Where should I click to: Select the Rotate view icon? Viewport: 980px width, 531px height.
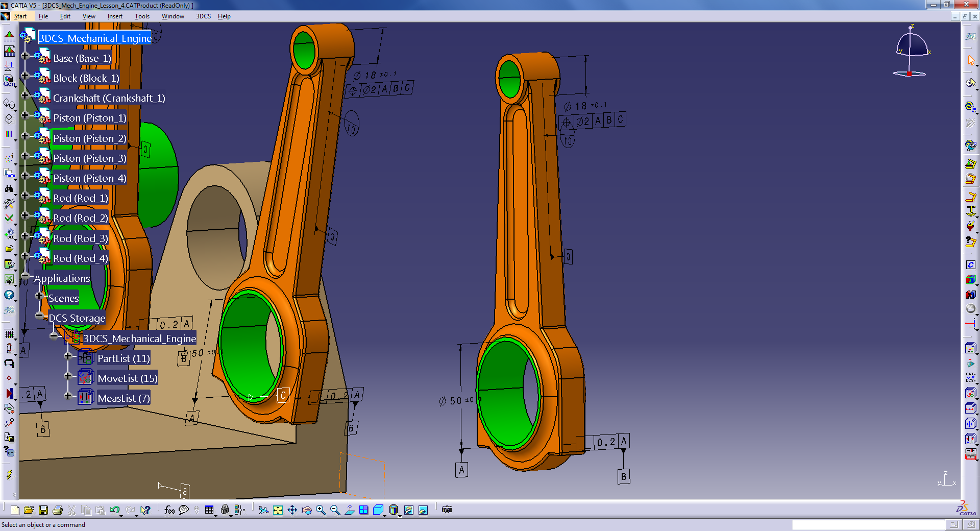[306, 510]
